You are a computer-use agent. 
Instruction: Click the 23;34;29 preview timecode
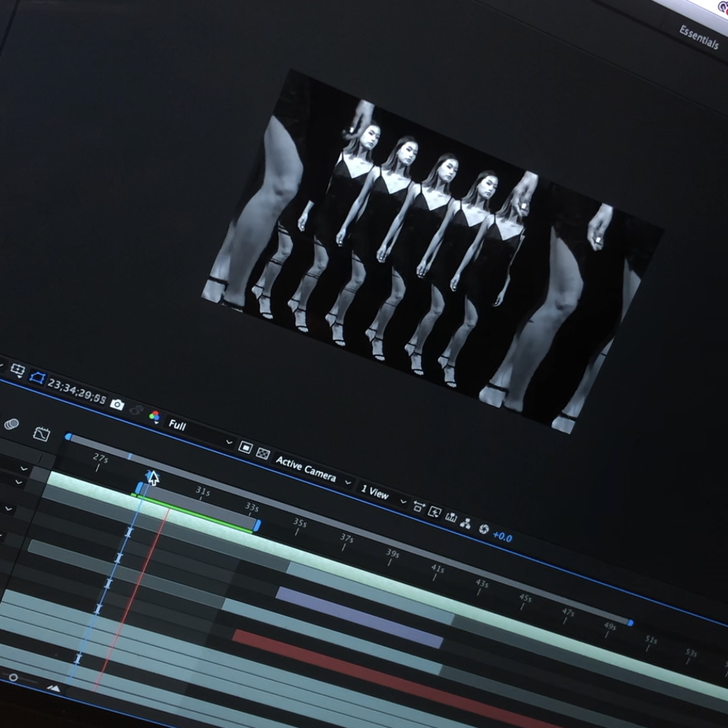pyautogui.click(x=77, y=392)
